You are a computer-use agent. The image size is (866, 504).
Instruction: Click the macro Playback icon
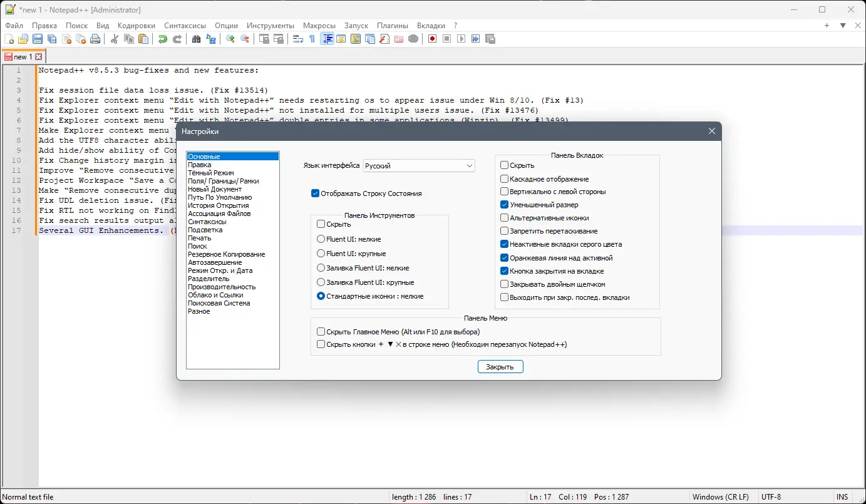(x=461, y=39)
